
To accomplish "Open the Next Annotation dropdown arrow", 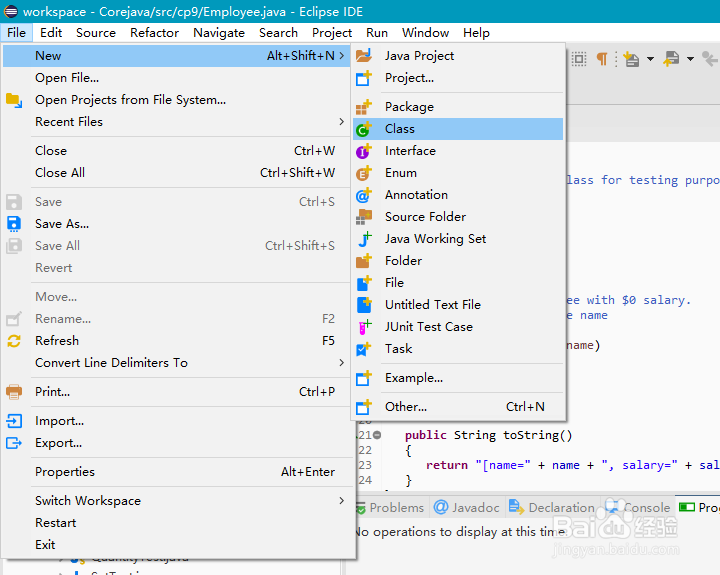I will (x=650, y=59).
